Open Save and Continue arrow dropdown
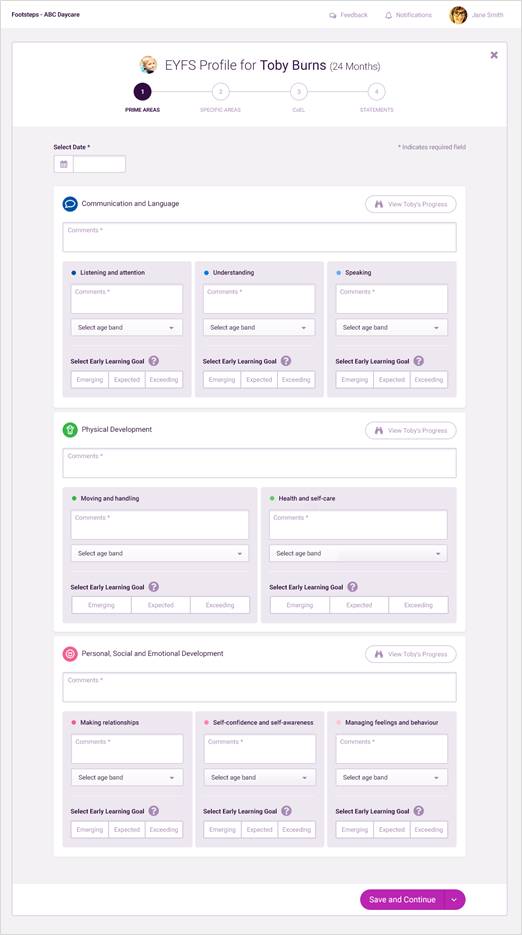The width and height of the screenshot is (522, 935). click(455, 900)
